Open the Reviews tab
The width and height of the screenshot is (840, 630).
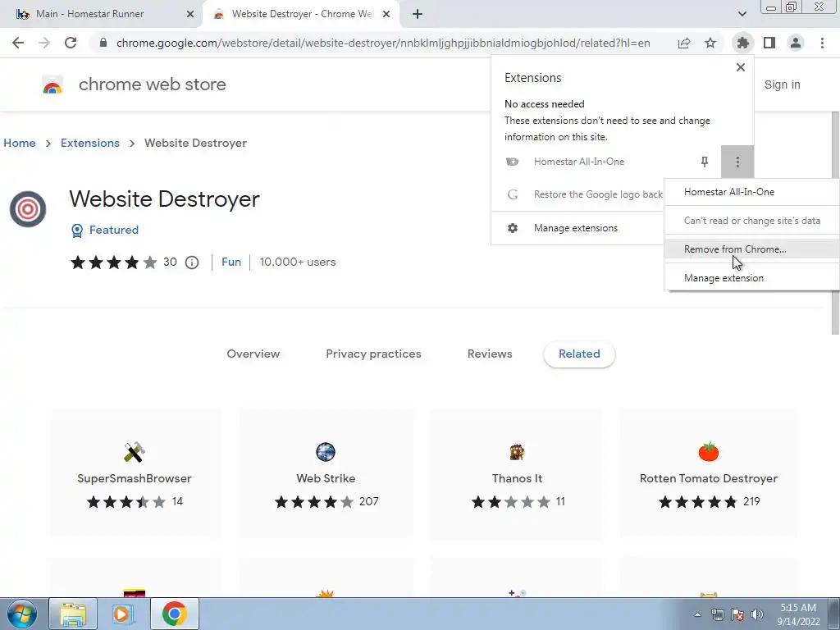[x=490, y=354]
